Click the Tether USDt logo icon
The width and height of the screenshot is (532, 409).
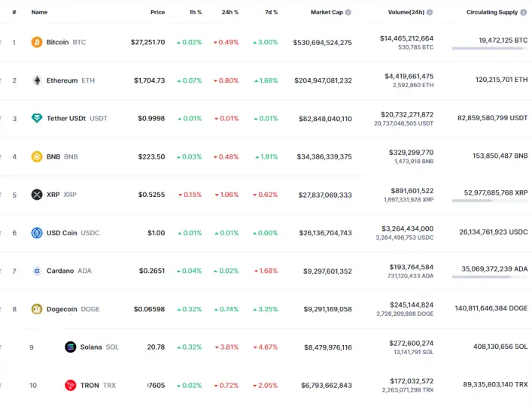[x=37, y=118]
